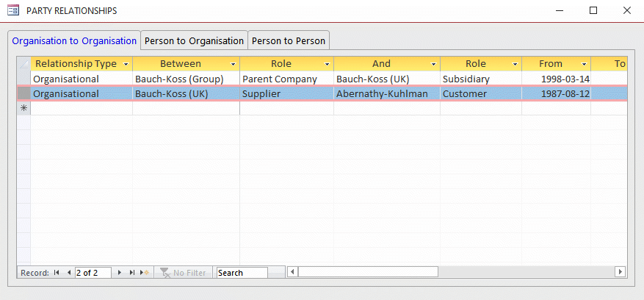Click the Search box
This screenshot has height=300, width=644.
[x=242, y=273]
